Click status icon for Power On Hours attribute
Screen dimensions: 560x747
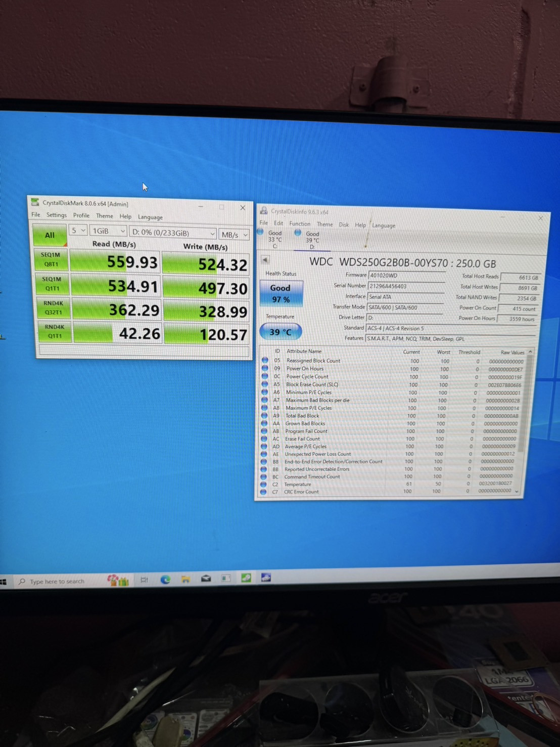click(265, 368)
